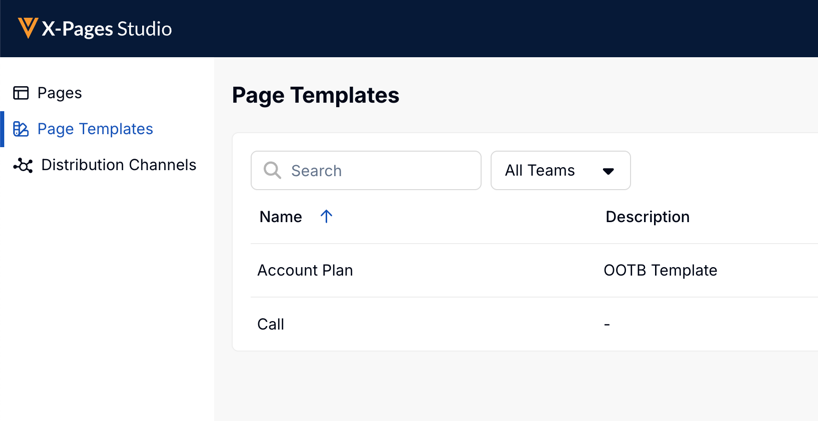Open Pages in the sidebar

click(x=59, y=93)
